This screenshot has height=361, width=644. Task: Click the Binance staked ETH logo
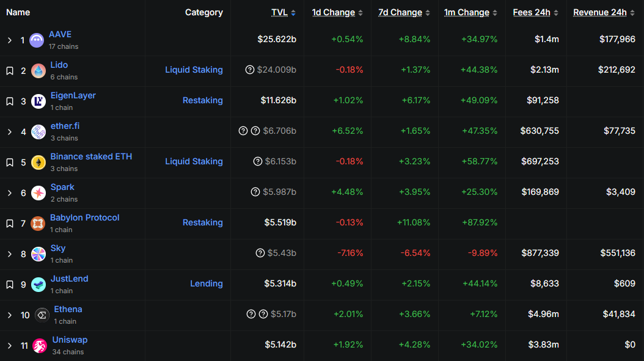[x=38, y=162]
